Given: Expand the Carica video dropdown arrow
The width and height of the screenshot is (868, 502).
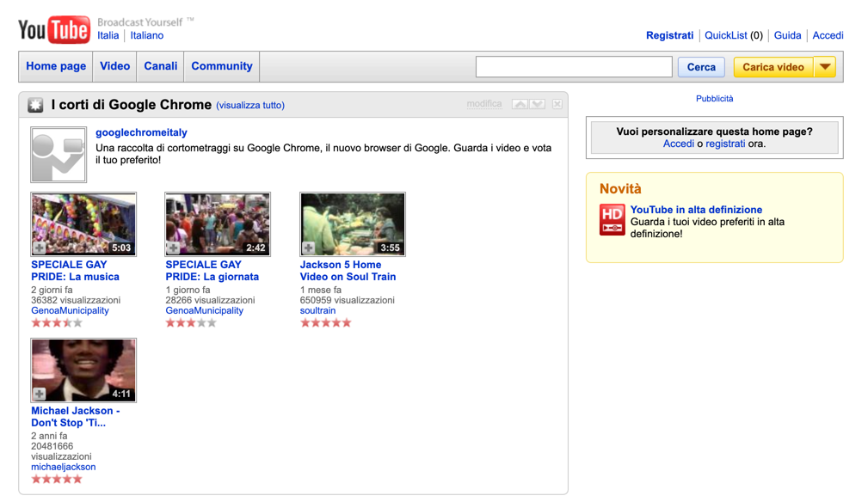Looking at the screenshot, I should tap(825, 67).
